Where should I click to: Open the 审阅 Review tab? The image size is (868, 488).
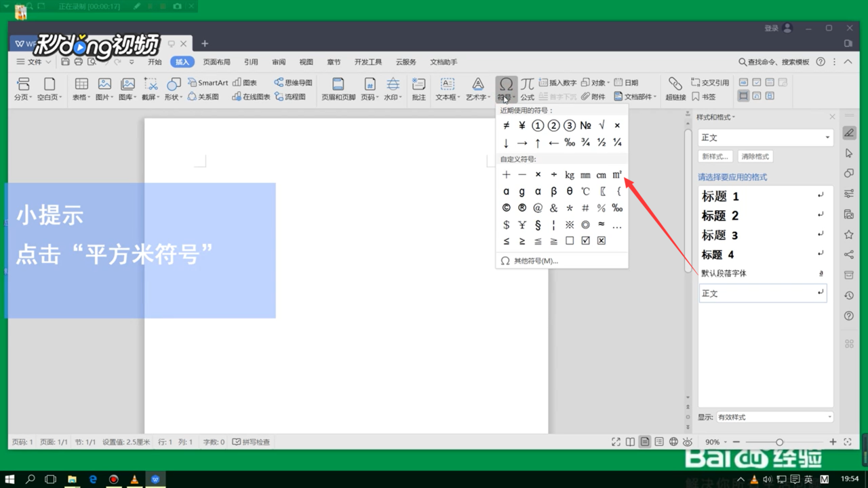coord(279,62)
